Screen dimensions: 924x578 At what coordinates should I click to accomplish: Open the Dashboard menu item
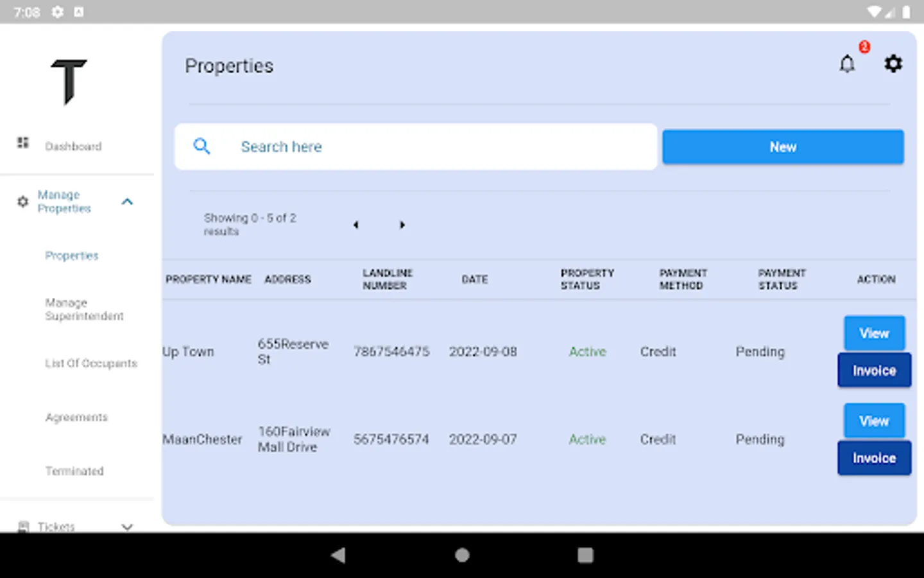tap(73, 146)
